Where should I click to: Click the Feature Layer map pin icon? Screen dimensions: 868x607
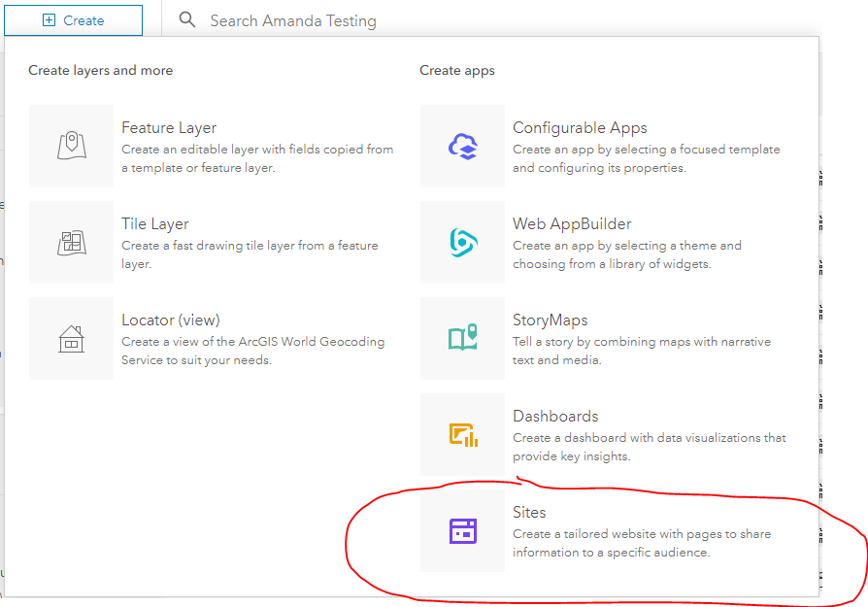(x=72, y=146)
